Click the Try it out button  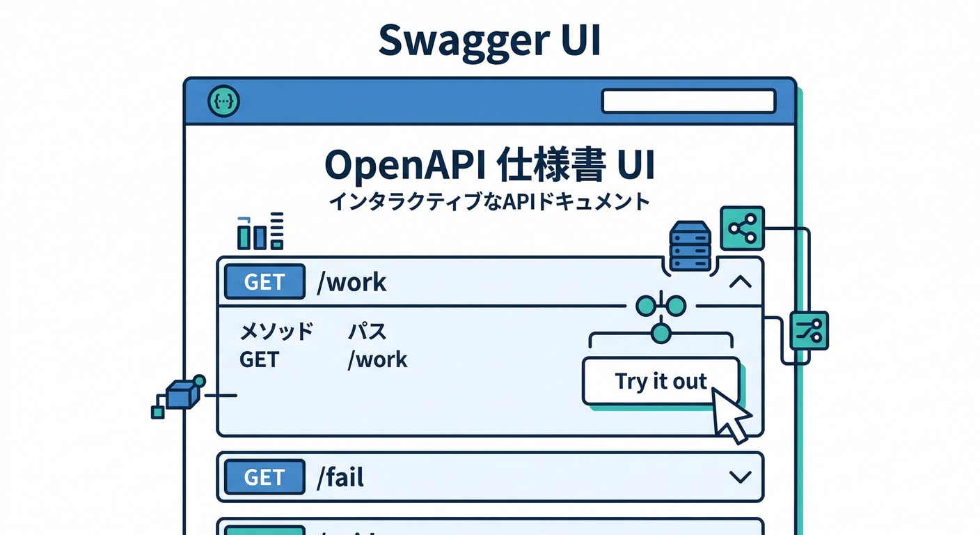pyautogui.click(x=661, y=381)
